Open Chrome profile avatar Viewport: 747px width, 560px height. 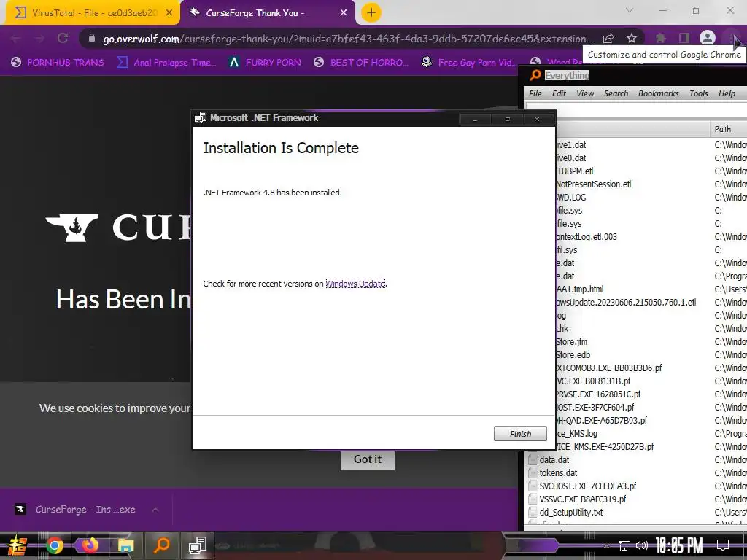[x=708, y=39]
